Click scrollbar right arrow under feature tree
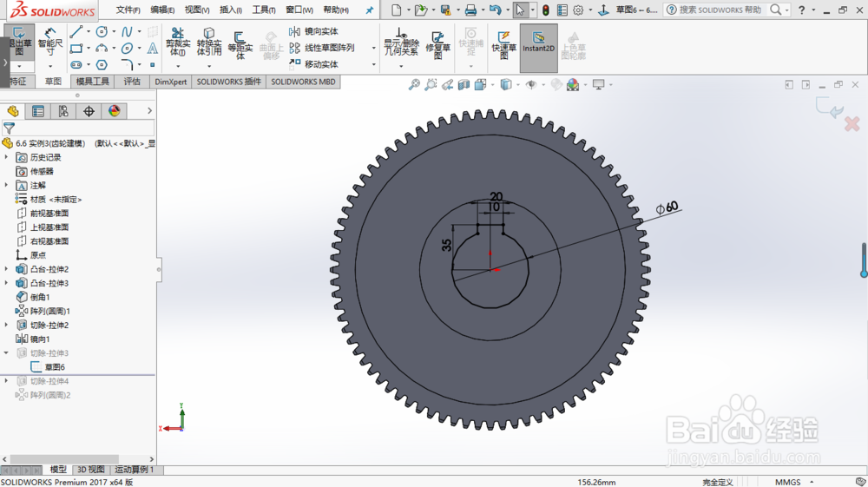 pos(151,459)
